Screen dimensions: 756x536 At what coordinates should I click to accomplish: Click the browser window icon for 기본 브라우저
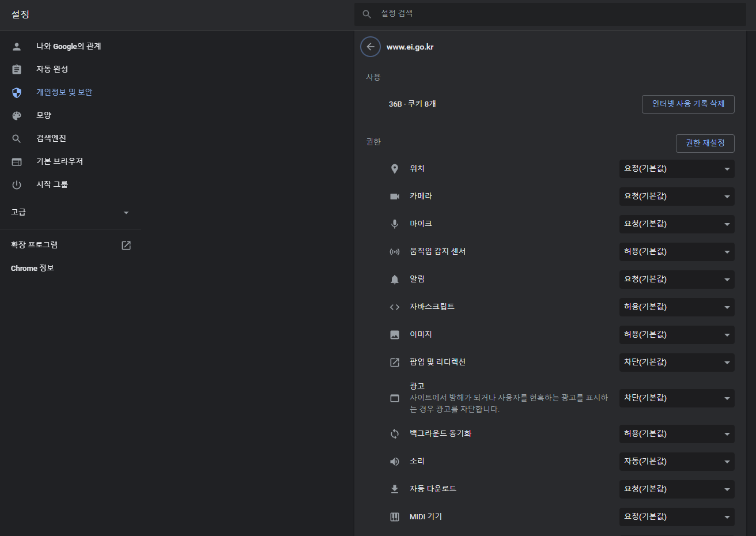[x=17, y=161]
